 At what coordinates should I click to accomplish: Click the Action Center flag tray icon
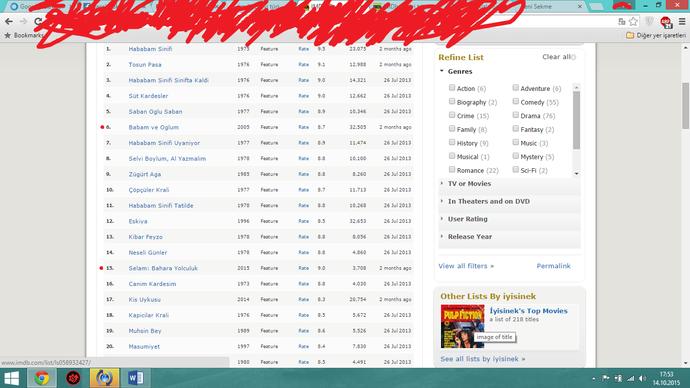[x=606, y=378]
